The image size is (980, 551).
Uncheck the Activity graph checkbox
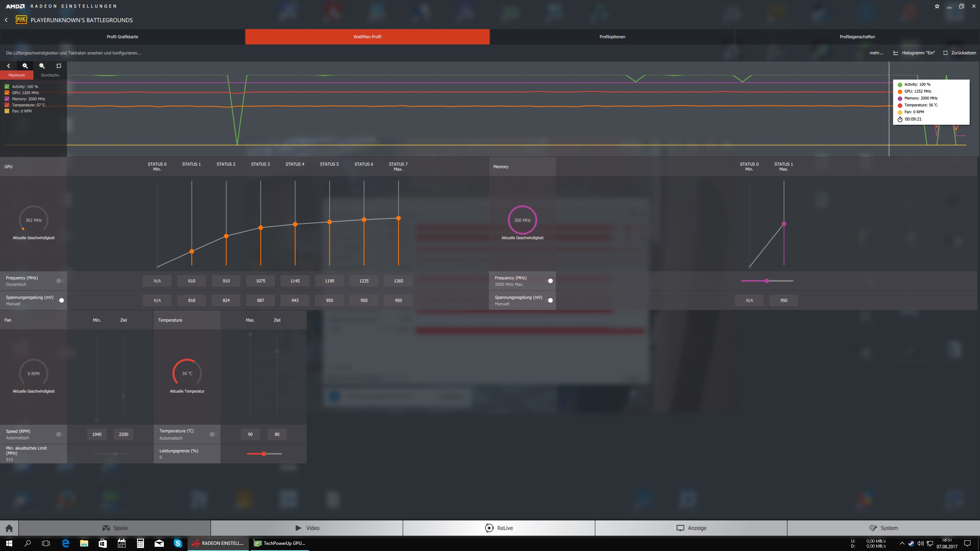(7, 87)
